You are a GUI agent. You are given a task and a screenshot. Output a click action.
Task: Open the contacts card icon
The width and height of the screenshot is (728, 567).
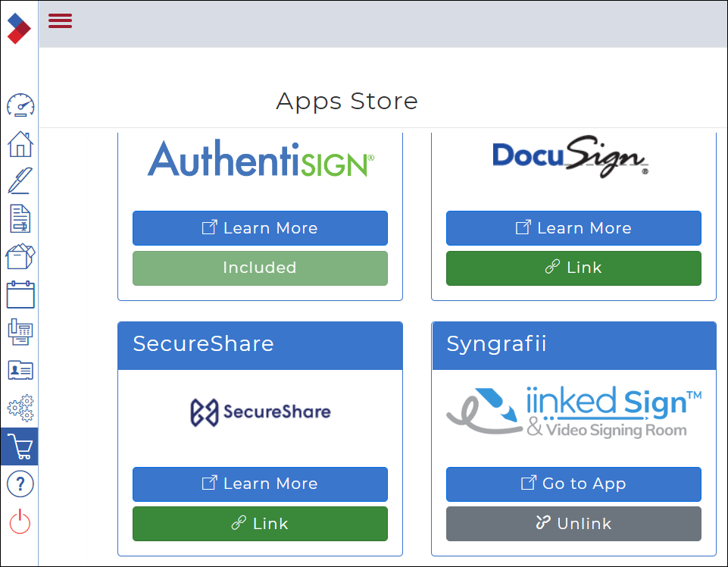[x=20, y=370]
